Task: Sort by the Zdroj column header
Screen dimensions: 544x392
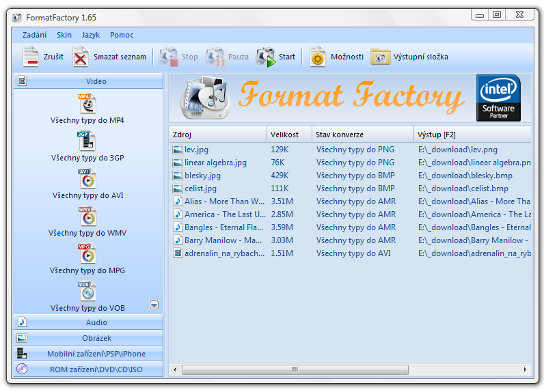Action: [218, 135]
